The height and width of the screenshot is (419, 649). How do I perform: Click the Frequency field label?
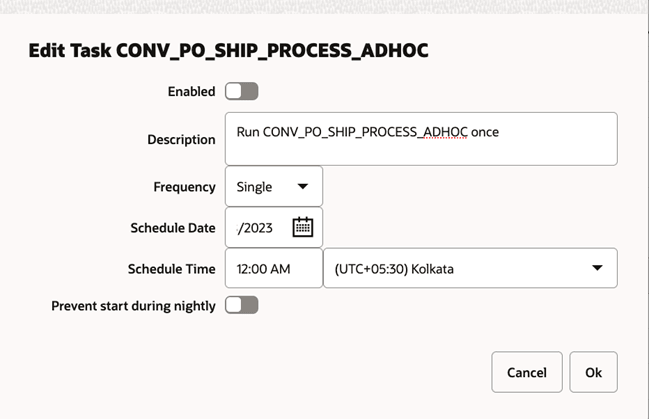pos(184,187)
